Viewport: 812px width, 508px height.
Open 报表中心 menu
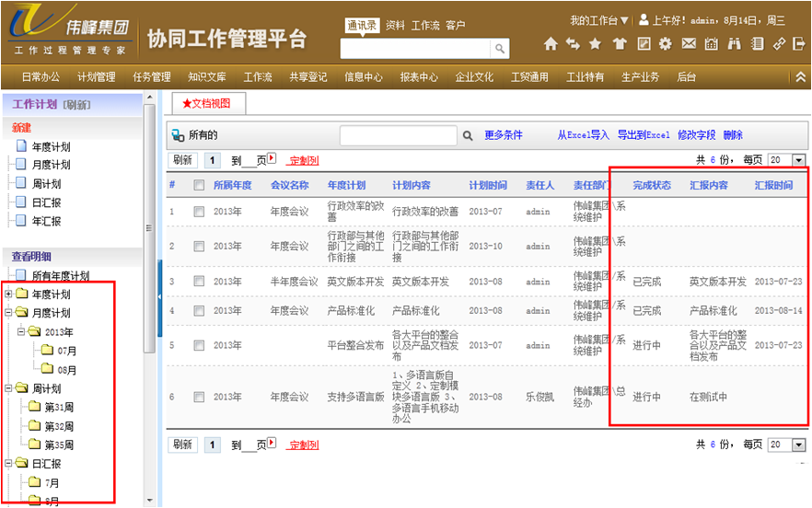coord(418,77)
